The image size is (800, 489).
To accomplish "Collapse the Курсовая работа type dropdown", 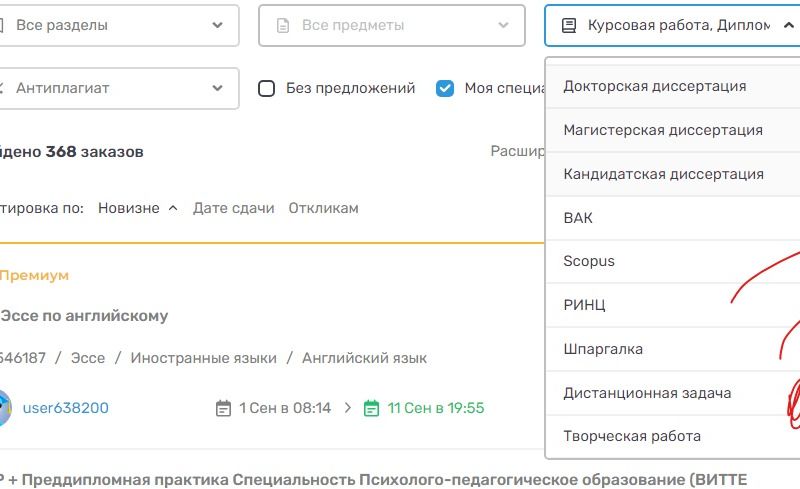I will tap(788, 25).
